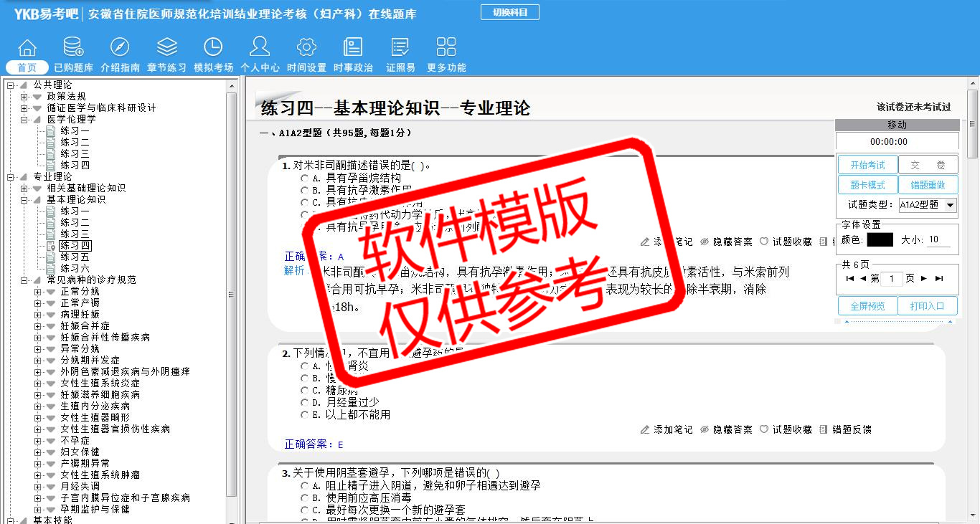Click the 介绍指南 compass icon
The height and width of the screenshot is (524, 980).
120,48
